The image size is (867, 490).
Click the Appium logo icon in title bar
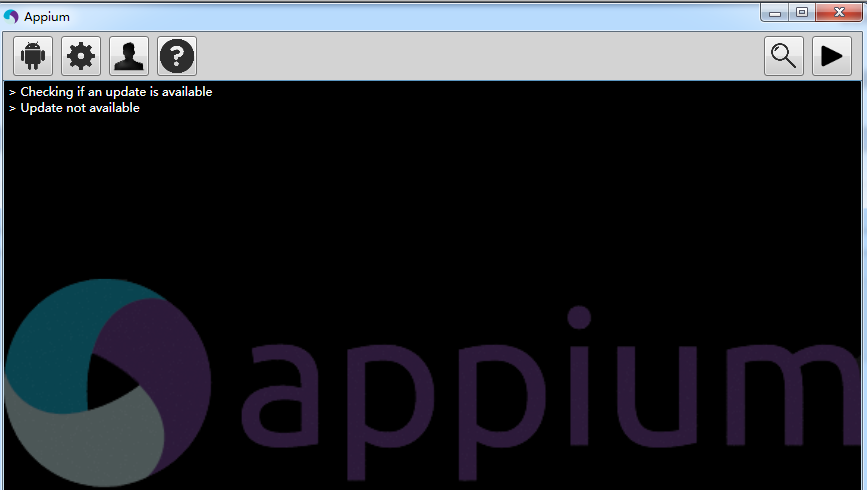tap(11, 17)
